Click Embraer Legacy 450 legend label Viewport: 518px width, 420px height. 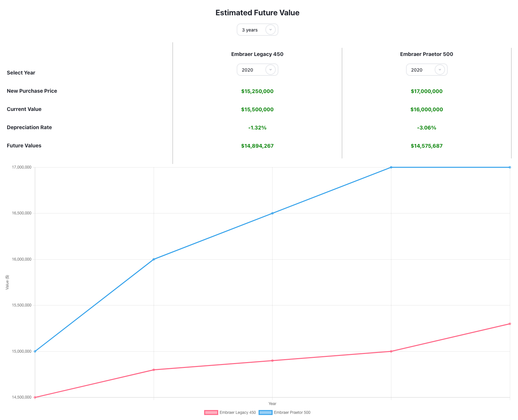point(238,413)
